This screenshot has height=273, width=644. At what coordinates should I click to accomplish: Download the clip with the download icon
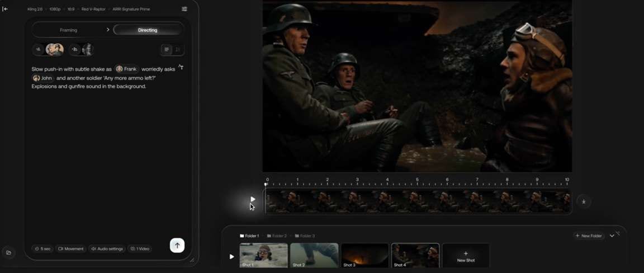[x=584, y=201]
